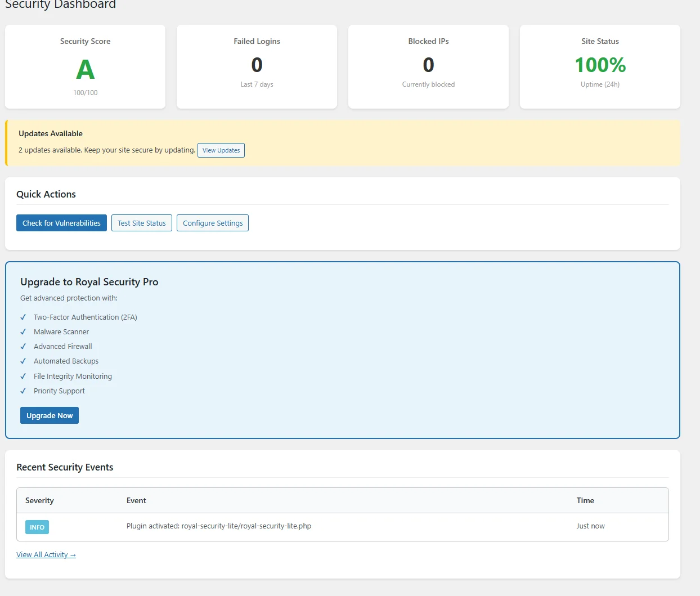The image size is (700, 596).
Task: Click the Severity column header
Action: (x=39, y=500)
